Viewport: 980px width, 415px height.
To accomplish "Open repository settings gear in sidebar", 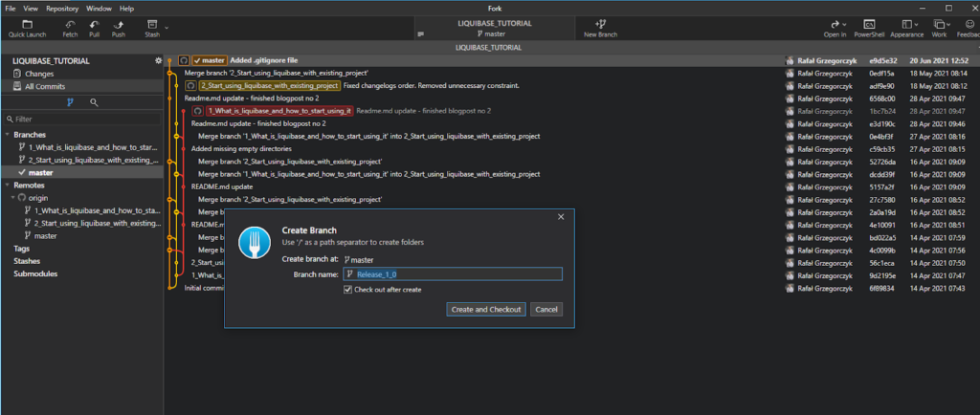I will [x=158, y=61].
